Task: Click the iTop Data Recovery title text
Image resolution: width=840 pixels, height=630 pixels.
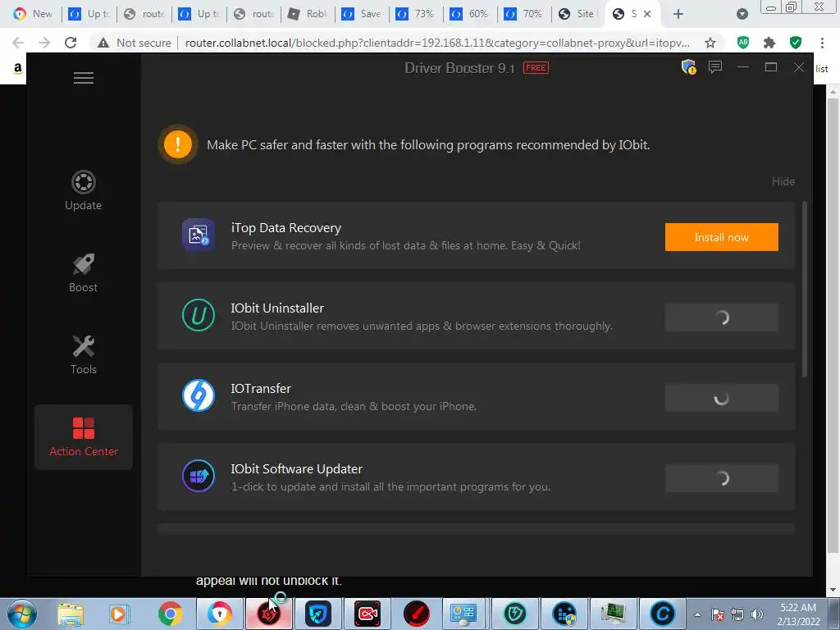Action: click(286, 228)
